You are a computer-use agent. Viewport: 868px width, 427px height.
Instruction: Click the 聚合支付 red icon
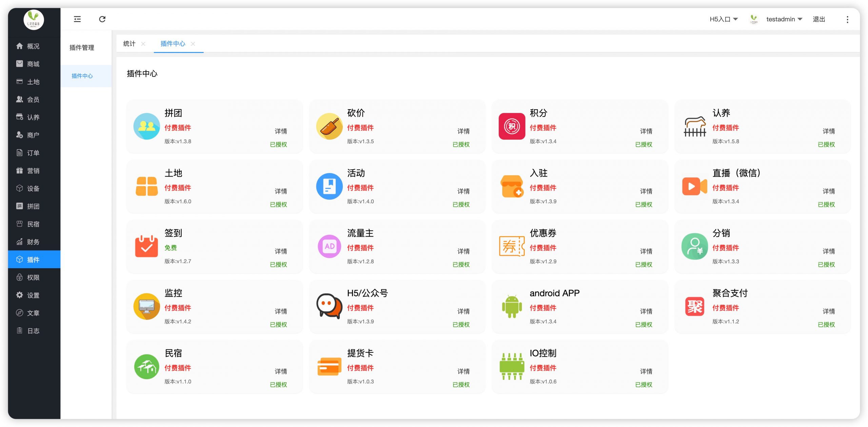(x=694, y=306)
